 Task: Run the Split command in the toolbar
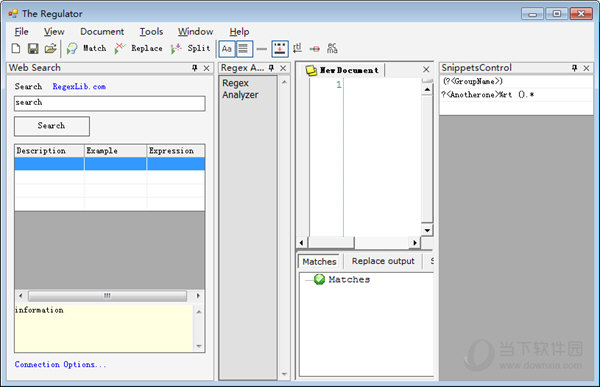[x=191, y=48]
